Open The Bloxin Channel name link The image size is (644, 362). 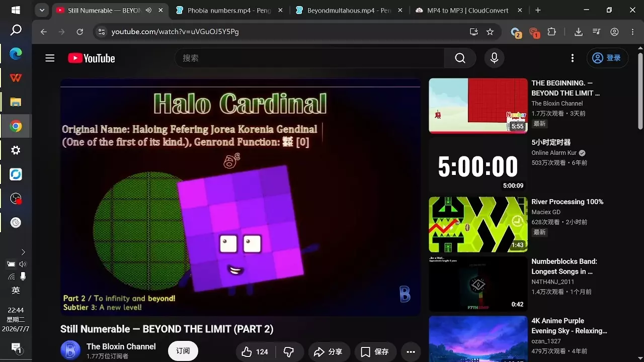(121, 346)
